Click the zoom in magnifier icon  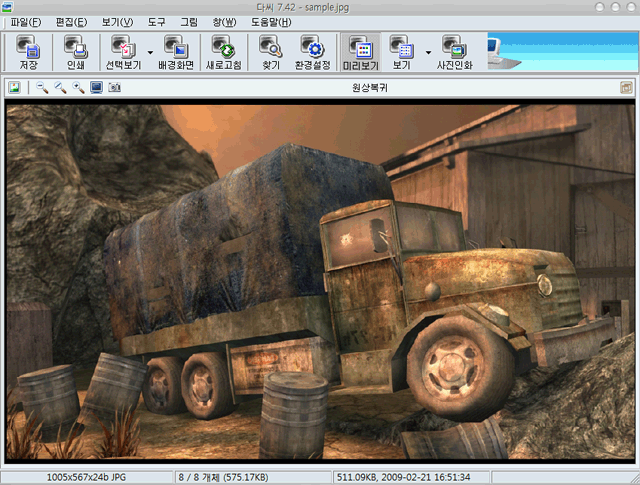[78, 87]
